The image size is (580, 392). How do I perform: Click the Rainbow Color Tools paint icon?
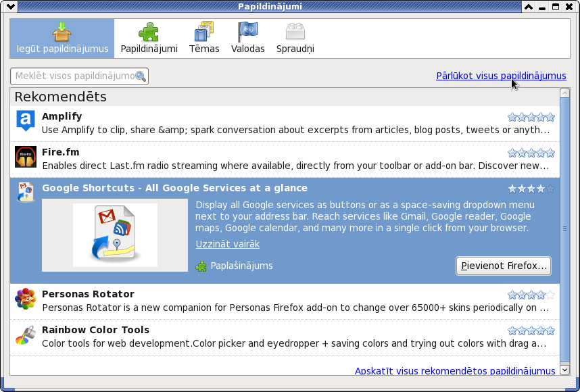[26, 335]
